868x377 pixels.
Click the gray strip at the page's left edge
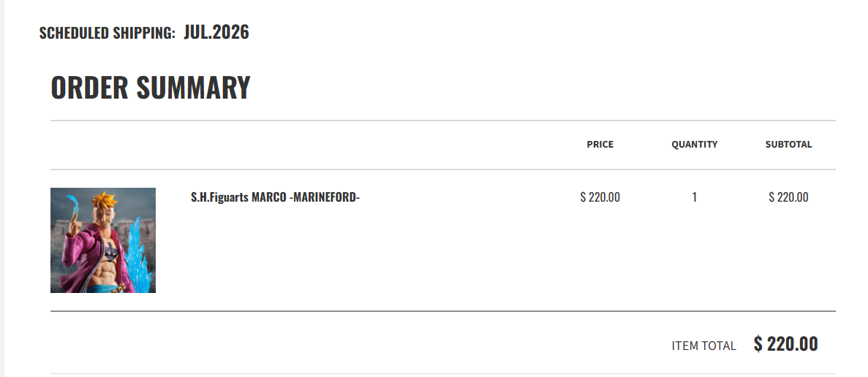tap(2, 188)
